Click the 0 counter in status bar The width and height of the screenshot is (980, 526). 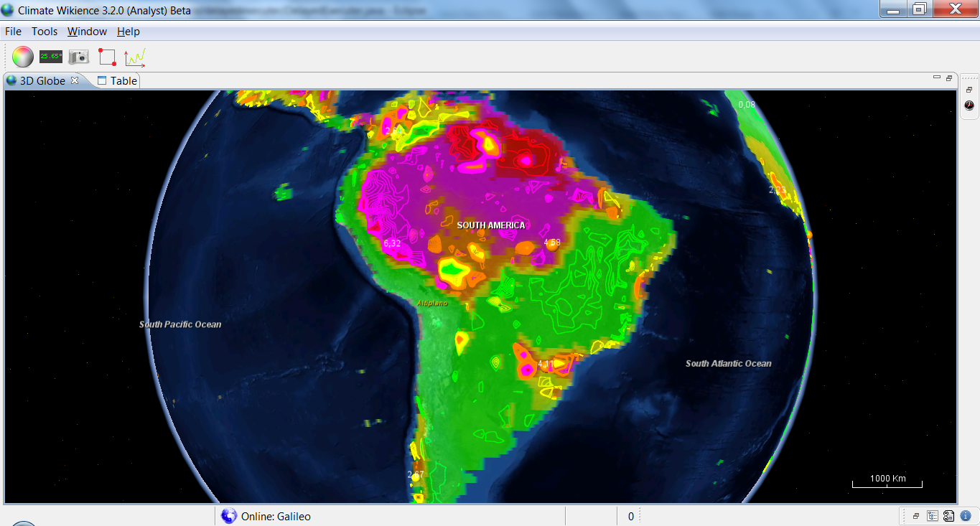pyautogui.click(x=631, y=516)
